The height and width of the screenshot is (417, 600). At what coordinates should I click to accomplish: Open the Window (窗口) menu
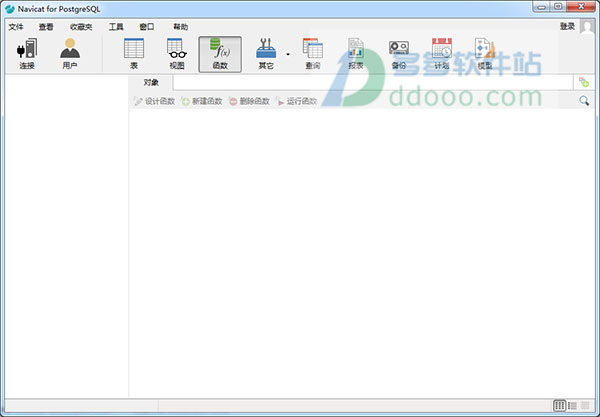147,27
